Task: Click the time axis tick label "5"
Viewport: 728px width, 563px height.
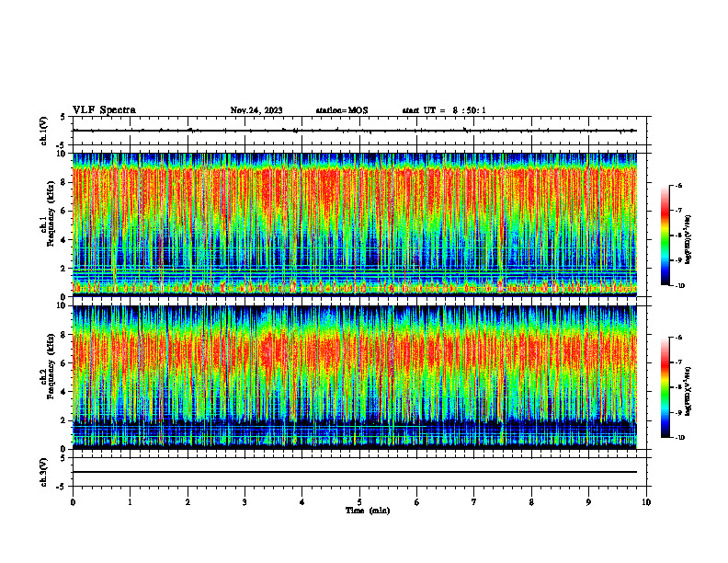Action: [x=359, y=502]
